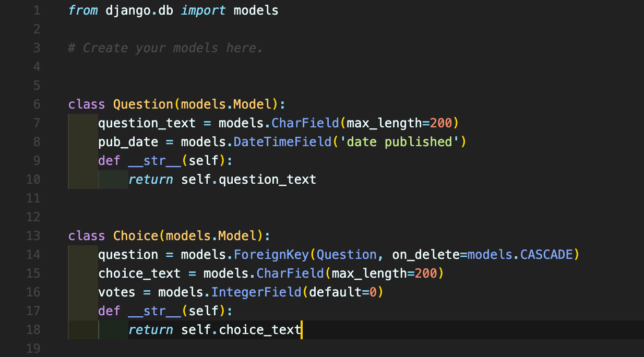
Task: Click the word 'django' in the import line
Action: point(128,10)
